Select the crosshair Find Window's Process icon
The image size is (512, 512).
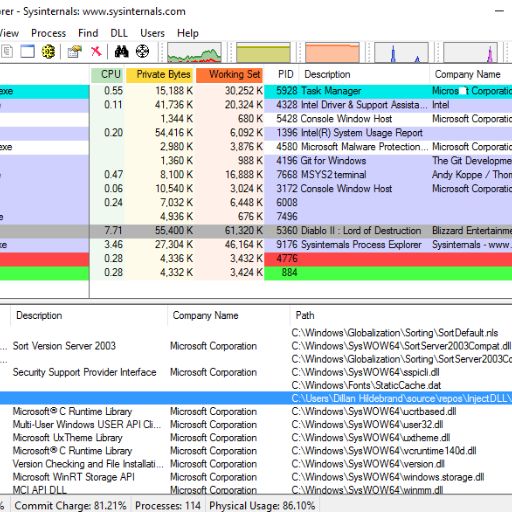[142, 52]
